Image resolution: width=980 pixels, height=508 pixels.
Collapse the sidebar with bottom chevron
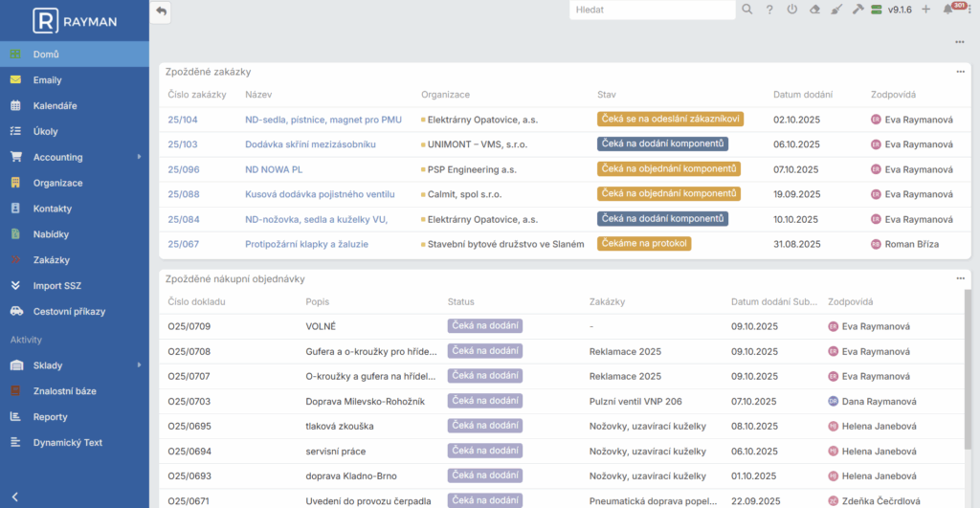pos(14,496)
